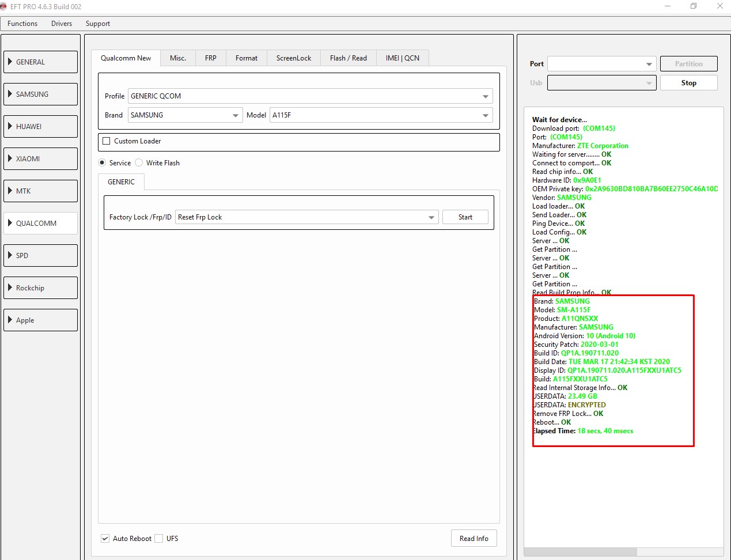The image size is (731, 560).
Task: Expand the SAMSUNG sidebar section
Action: (x=40, y=94)
